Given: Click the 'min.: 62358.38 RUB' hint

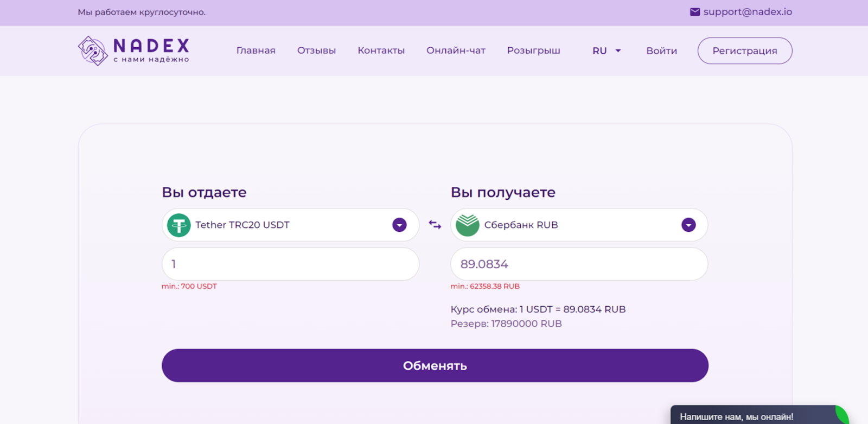Looking at the screenshot, I should [x=485, y=286].
